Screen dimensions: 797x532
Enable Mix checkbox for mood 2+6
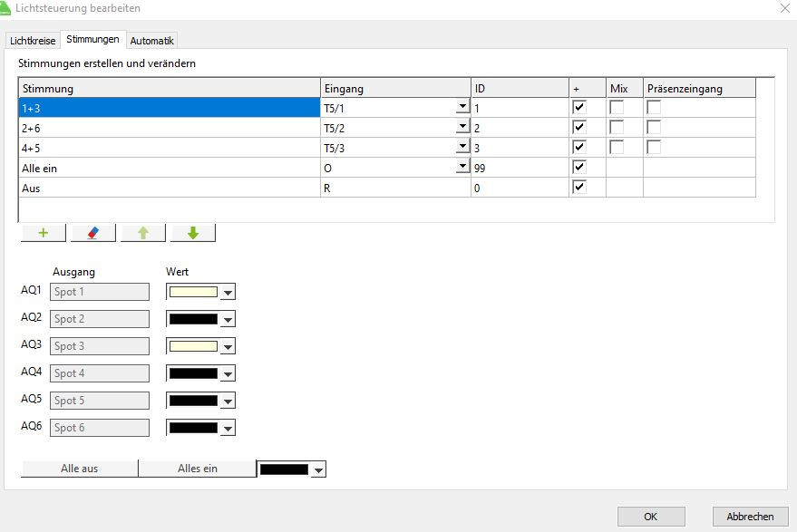617,127
